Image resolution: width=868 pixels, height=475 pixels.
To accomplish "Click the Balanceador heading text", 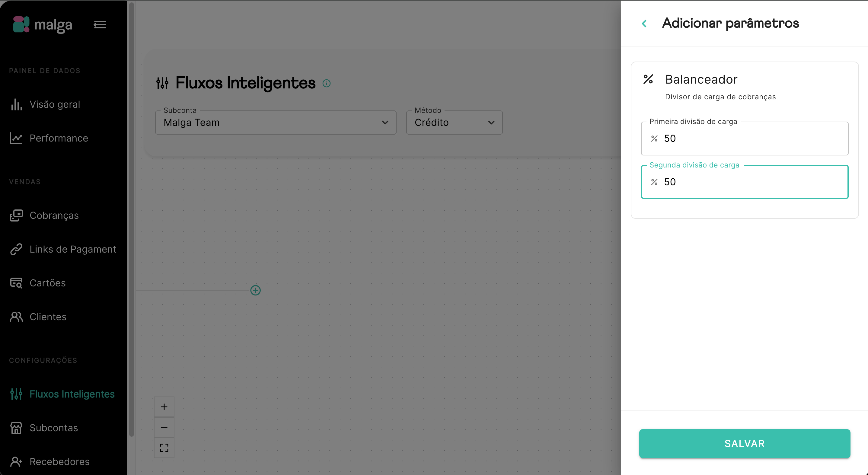I will (x=701, y=79).
